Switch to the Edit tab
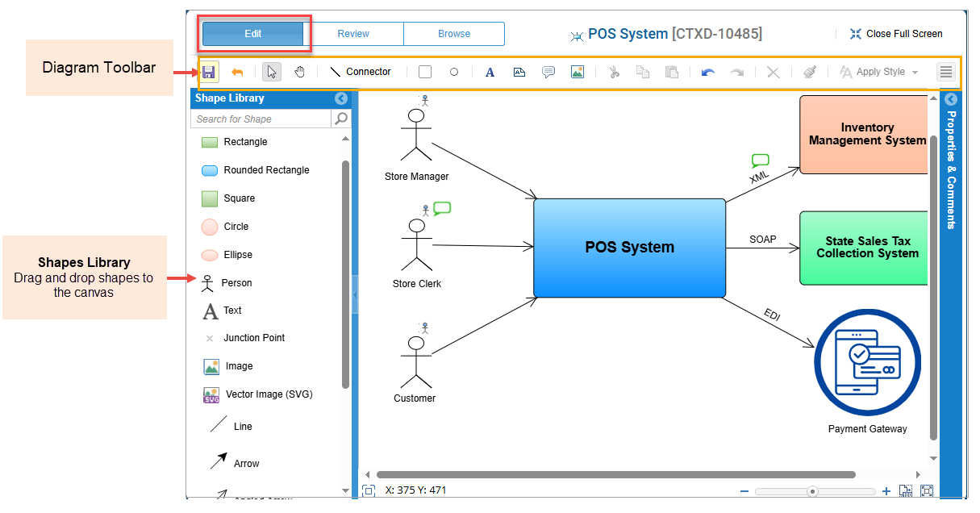The height and width of the screenshot is (513, 980). 252,34
